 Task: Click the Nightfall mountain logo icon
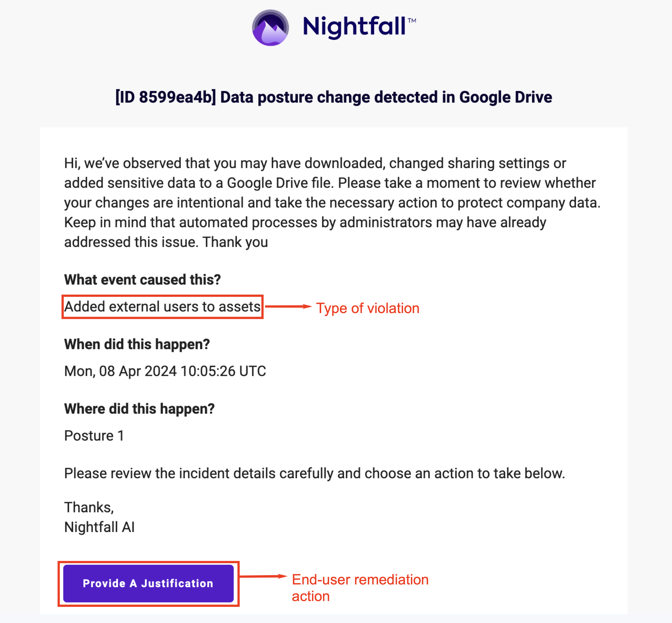point(270,28)
